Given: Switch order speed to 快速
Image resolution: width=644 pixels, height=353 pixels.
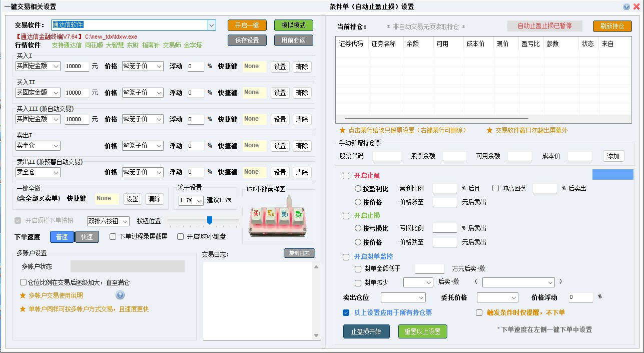Looking at the screenshot, I should tap(87, 237).
